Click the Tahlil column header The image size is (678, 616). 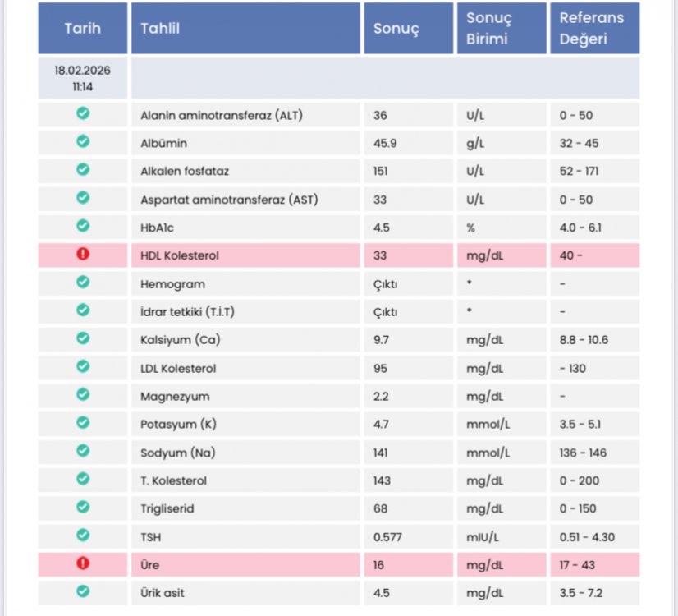pyautogui.click(x=245, y=28)
